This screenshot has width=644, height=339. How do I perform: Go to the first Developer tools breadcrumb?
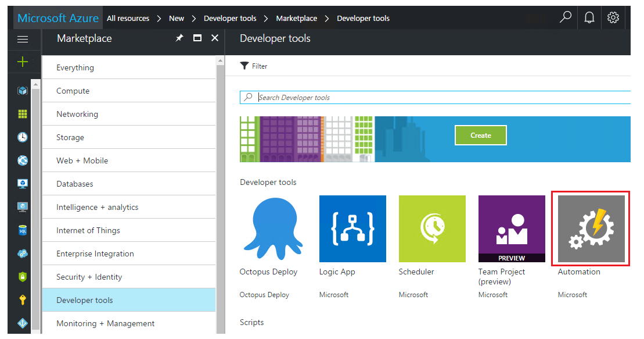click(x=230, y=18)
